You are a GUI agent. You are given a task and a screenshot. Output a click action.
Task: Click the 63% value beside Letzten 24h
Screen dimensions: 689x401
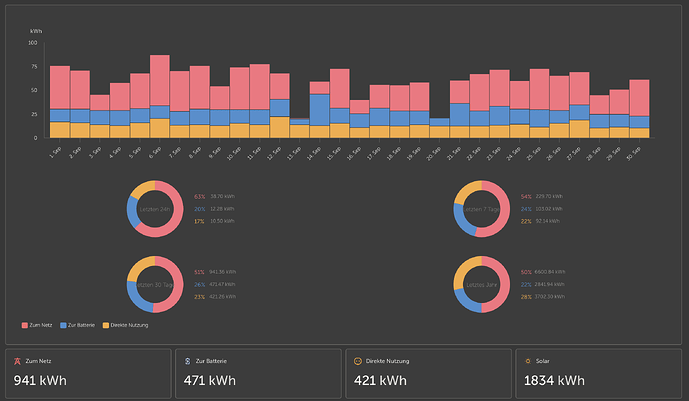[199, 197]
